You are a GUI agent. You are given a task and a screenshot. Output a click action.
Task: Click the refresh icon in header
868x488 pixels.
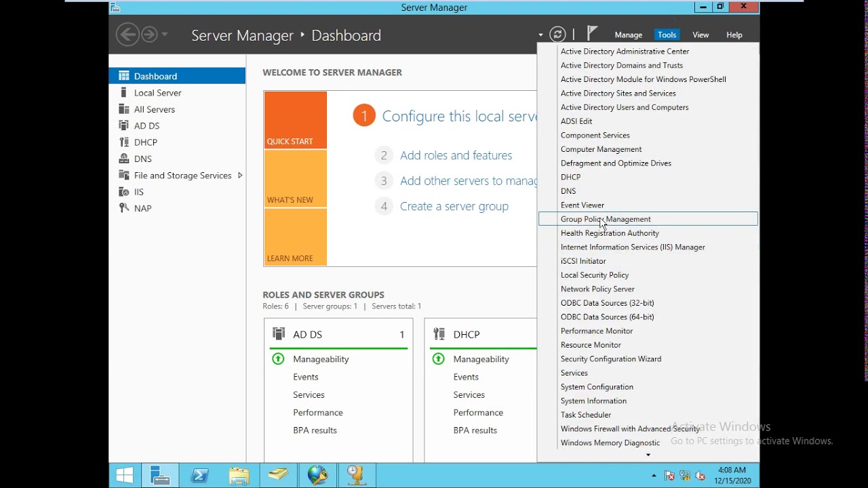557,35
